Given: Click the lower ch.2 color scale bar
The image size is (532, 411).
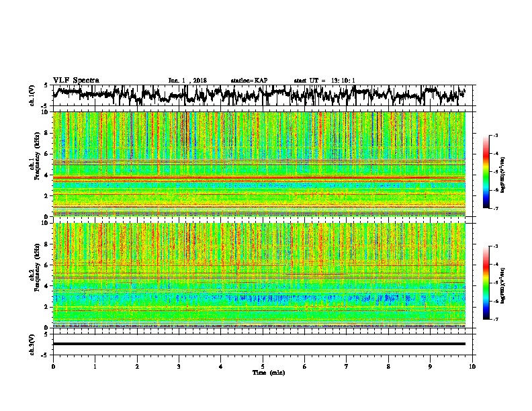Looking at the screenshot, I should (x=486, y=283).
